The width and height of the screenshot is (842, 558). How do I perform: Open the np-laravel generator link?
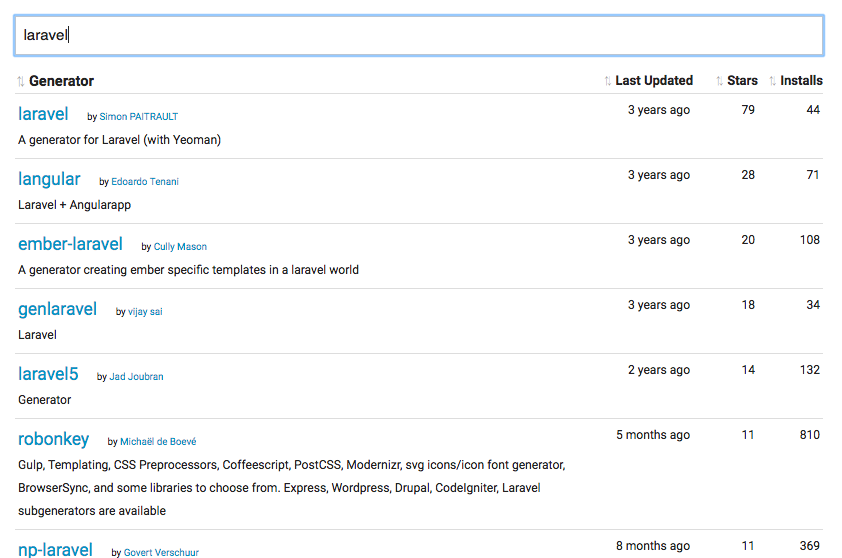coord(55,550)
